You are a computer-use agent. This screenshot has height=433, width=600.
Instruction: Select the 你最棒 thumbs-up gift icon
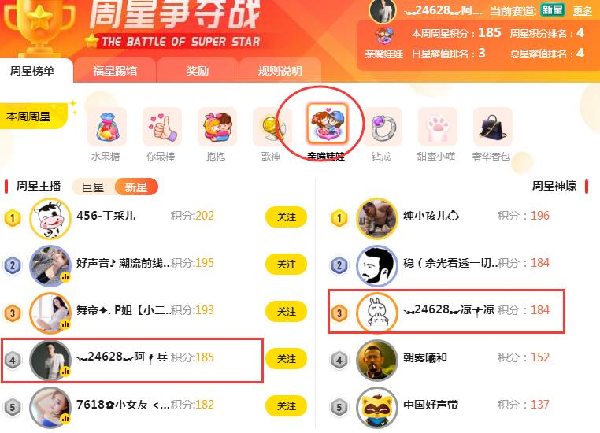tap(162, 127)
